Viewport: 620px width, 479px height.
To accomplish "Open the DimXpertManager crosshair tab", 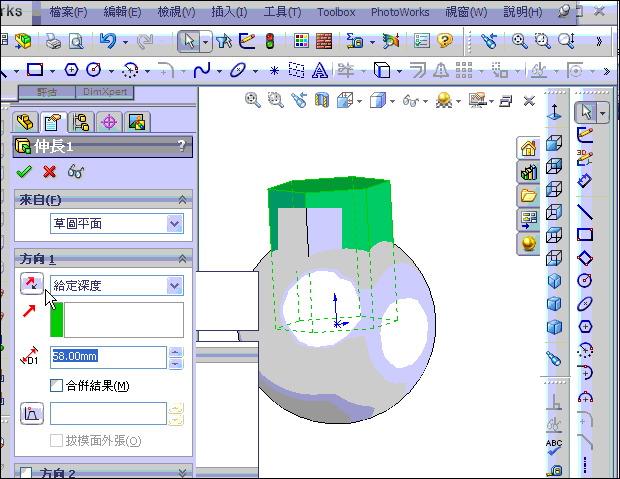I will click(x=109, y=122).
